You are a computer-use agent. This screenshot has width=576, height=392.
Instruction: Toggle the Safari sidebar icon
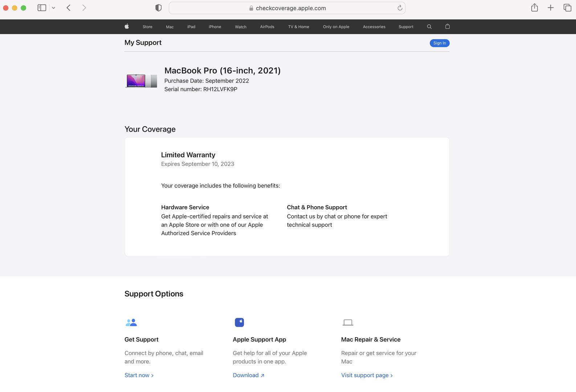[42, 8]
